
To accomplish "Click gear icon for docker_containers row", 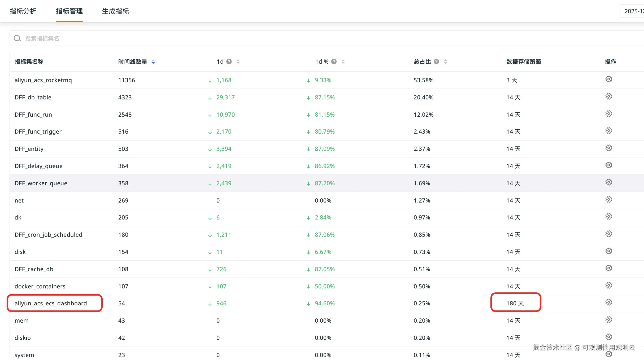I will [x=608, y=286].
